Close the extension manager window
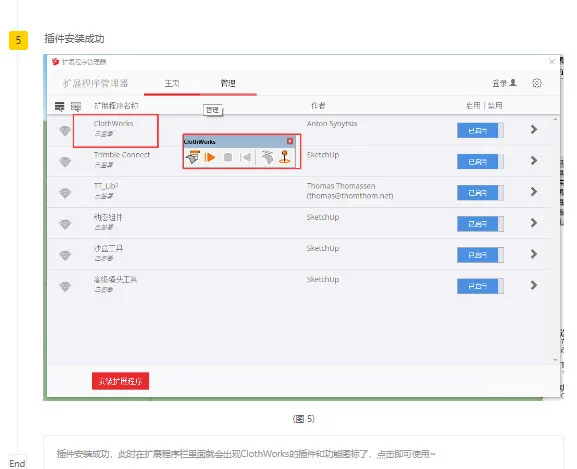577x469 pixels. [552, 62]
